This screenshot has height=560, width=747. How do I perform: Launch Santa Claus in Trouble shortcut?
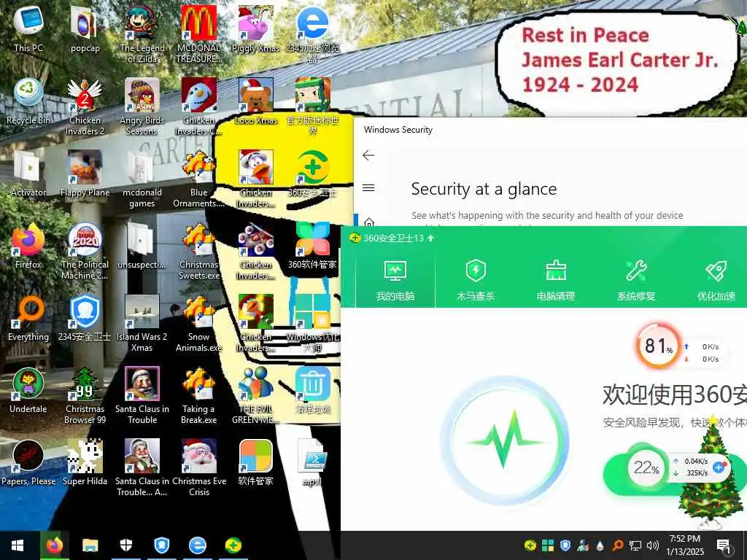[x=142, y=396]
